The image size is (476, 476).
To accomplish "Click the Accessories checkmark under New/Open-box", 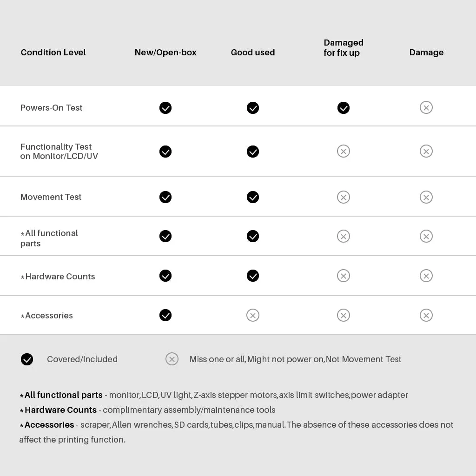I will click(x=165, y=316).
